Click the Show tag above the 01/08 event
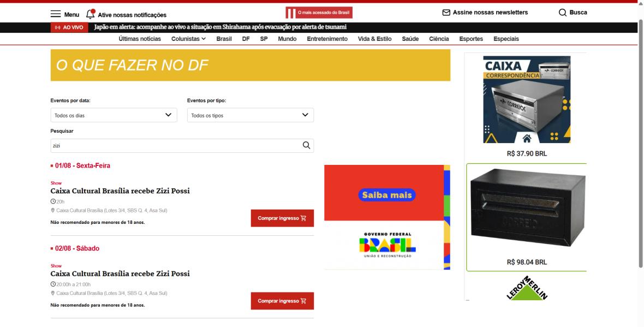The image size is (644, 327). click(56, 183)
